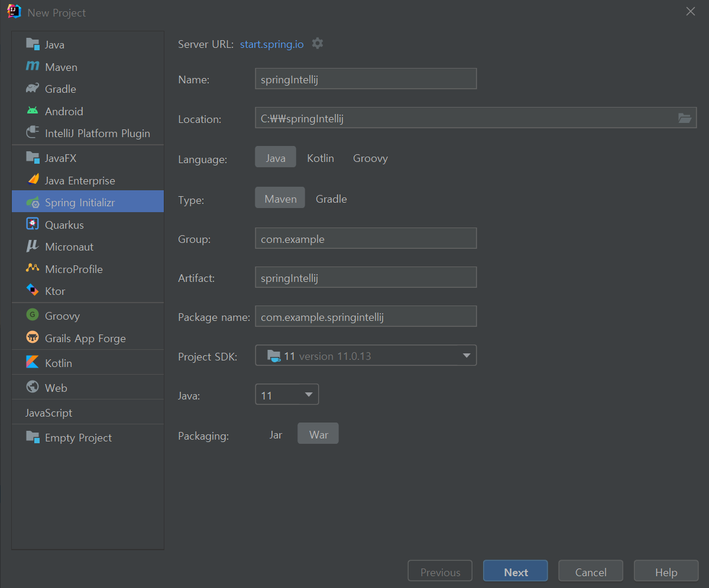Select Kotlin as the language
This screenshot has height=588, width=709.
coord(320,158)
